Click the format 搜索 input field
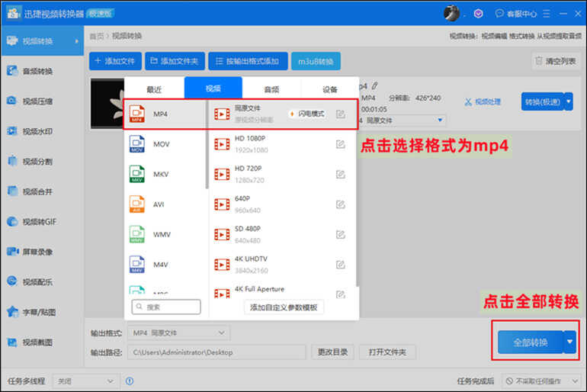This screenshot has height=392, width=587. pyautogui.click(x=166, y=307)
